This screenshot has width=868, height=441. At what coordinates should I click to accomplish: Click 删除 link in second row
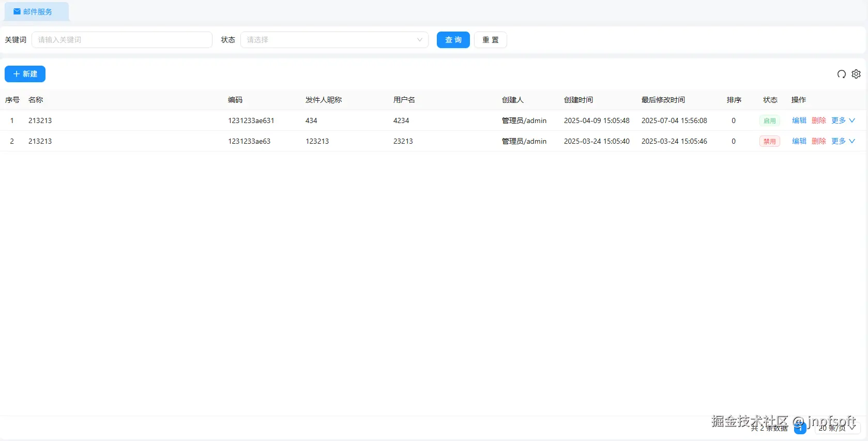coord(819,141)
